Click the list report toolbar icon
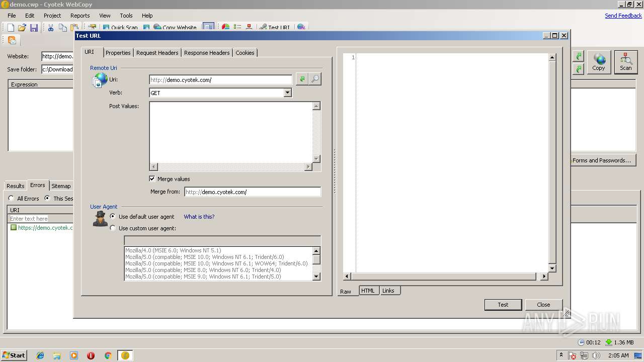Screen dimensions: 644x362 pyautogui.click(x=237, y=27)
